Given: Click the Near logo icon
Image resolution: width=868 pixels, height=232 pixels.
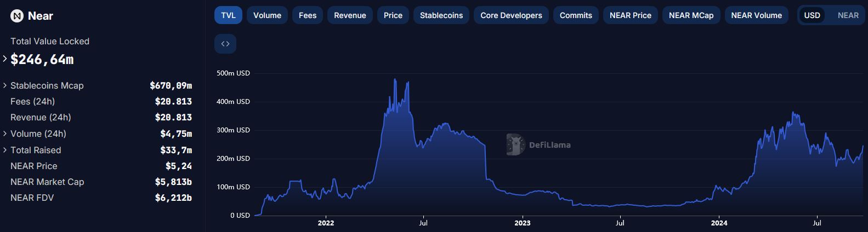Looking at the screenshot, I should 17,16.
